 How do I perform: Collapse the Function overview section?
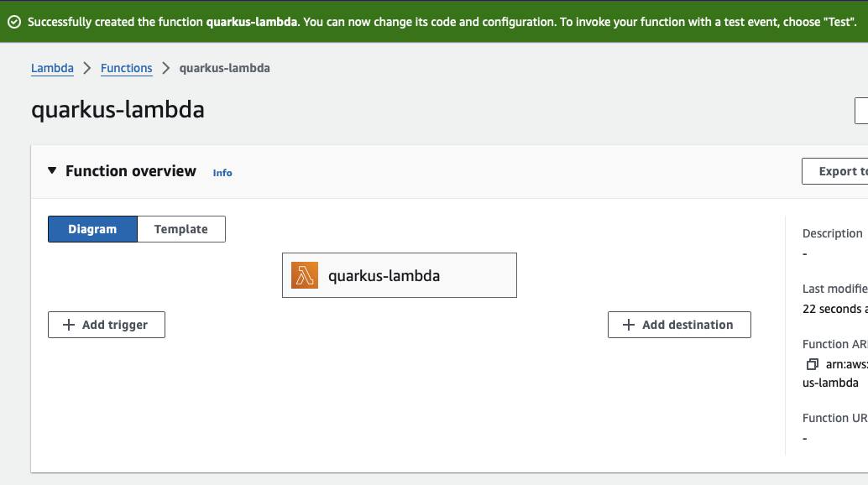point(51,170)
